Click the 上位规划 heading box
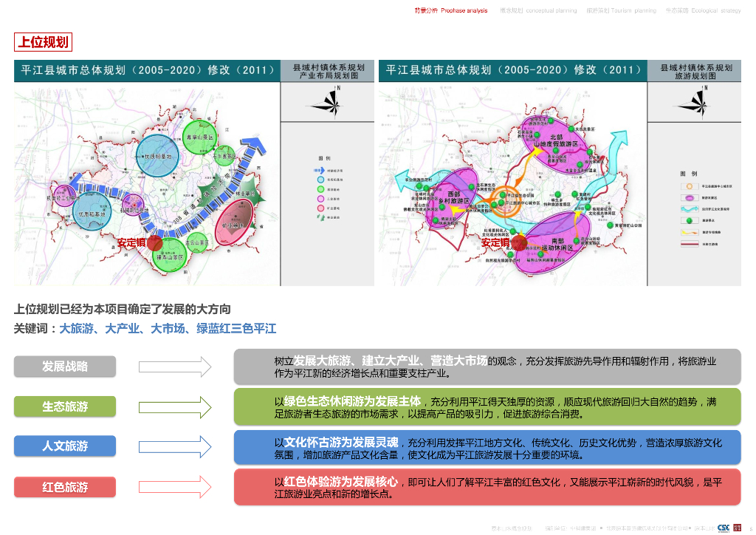This screenshot has height=535, width=756. (x=43, y=42)
